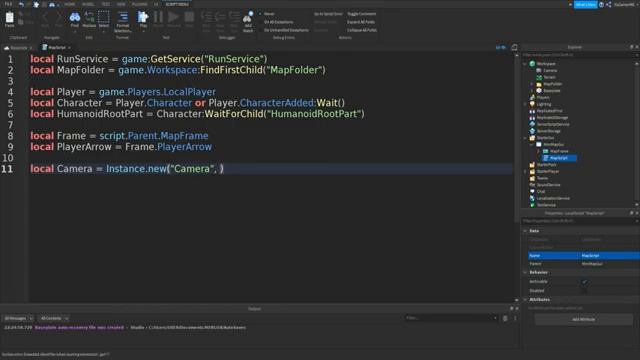Expand the MapFrame tree node

click(538, 151)
